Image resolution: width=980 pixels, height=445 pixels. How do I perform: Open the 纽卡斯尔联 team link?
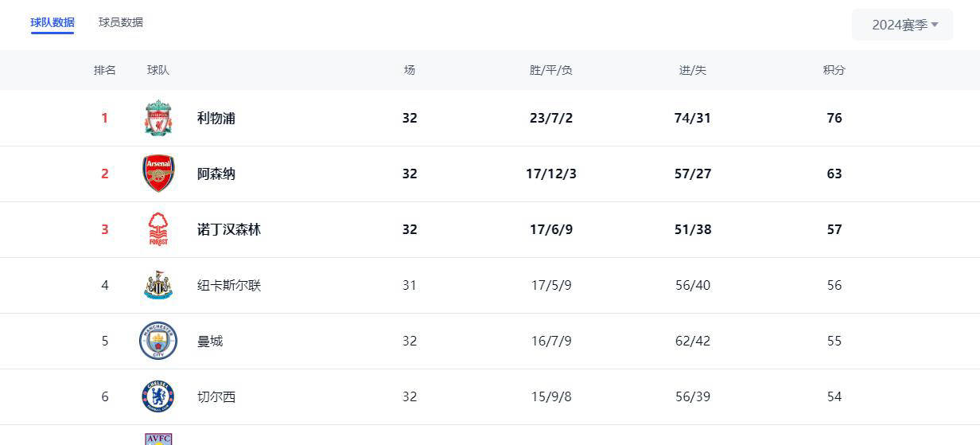pyautogui.click(x=229, y=285)
